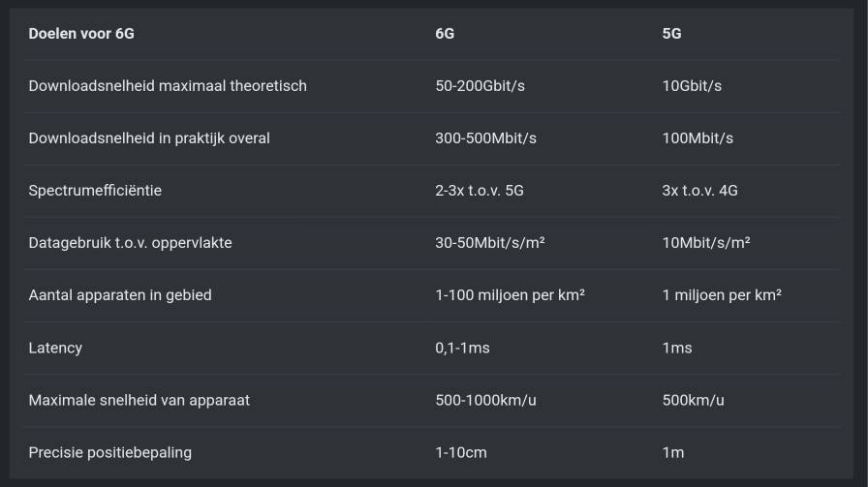868x487 pixels.
Task: Select the 5G column header
Action: (671, 34)
